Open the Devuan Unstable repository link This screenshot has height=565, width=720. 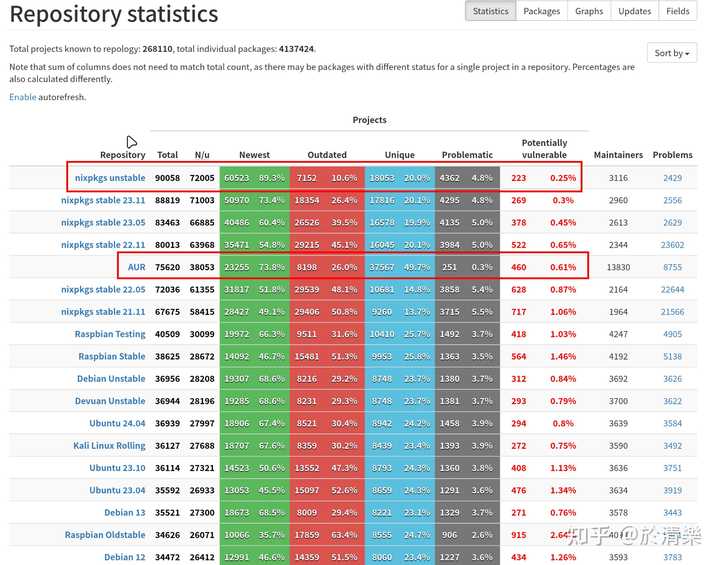click(110, 401)
